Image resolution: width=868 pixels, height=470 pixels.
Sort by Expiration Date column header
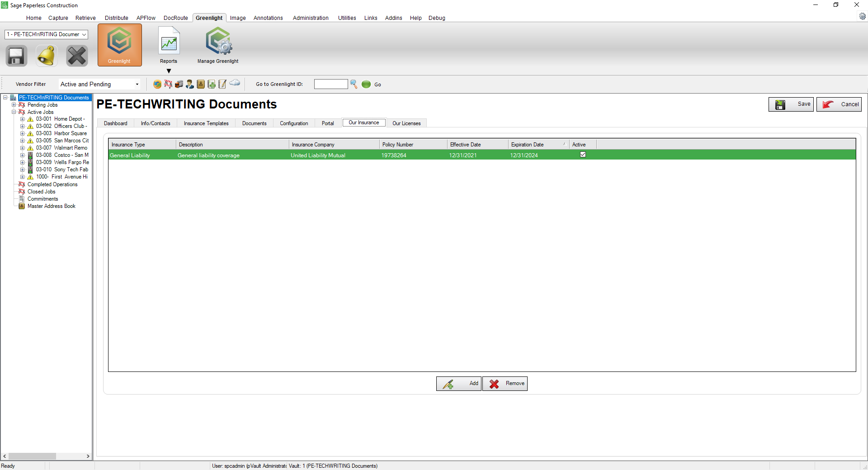pyautogui.click(x=538, y=145)
